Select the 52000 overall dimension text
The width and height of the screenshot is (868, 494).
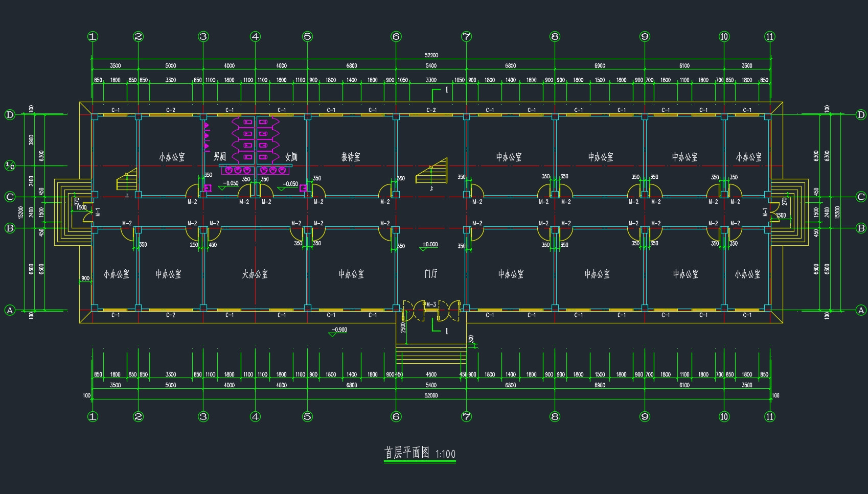coord(431,395)
